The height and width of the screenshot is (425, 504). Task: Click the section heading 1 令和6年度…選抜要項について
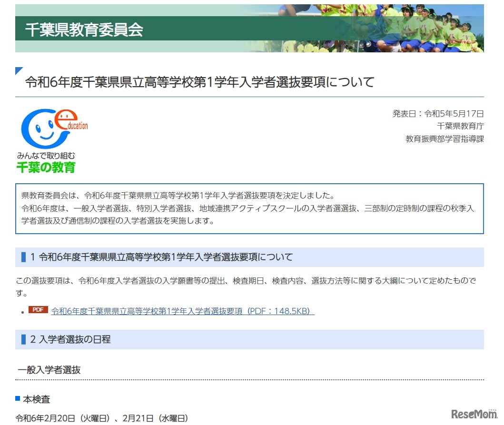(x=249, y=257)
